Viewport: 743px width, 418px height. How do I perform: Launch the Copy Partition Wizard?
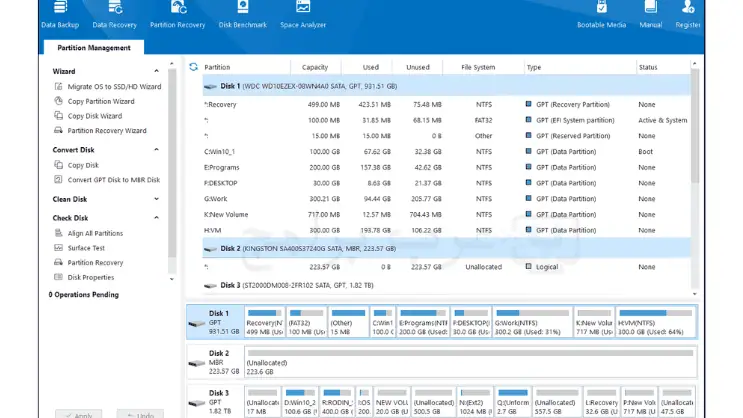[94, 101]
